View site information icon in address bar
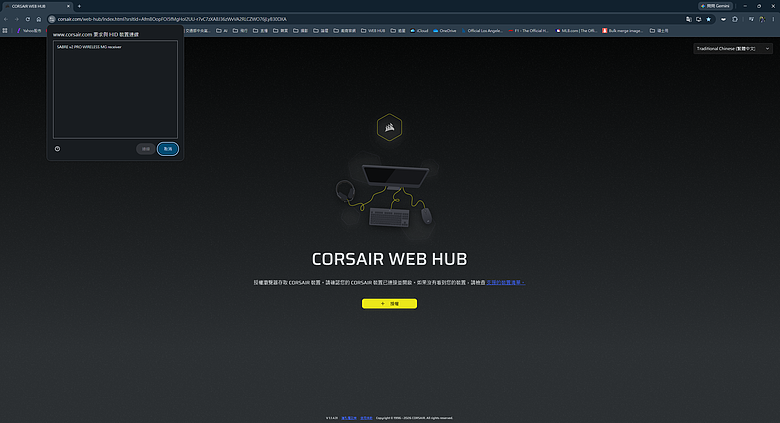Viewport: 780px width, 423px height. (x=52, y=19)
